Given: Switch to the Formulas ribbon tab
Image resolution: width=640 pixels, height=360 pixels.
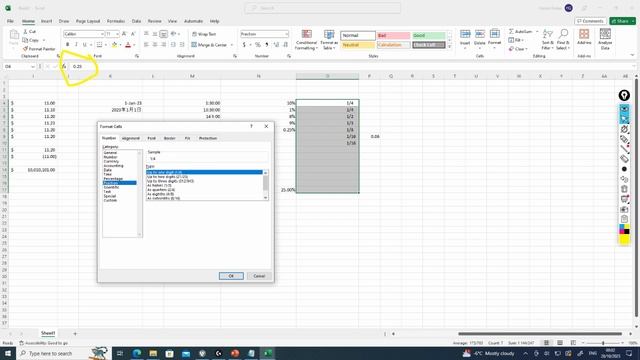Looking at the screenshot, I should (116, 21).
